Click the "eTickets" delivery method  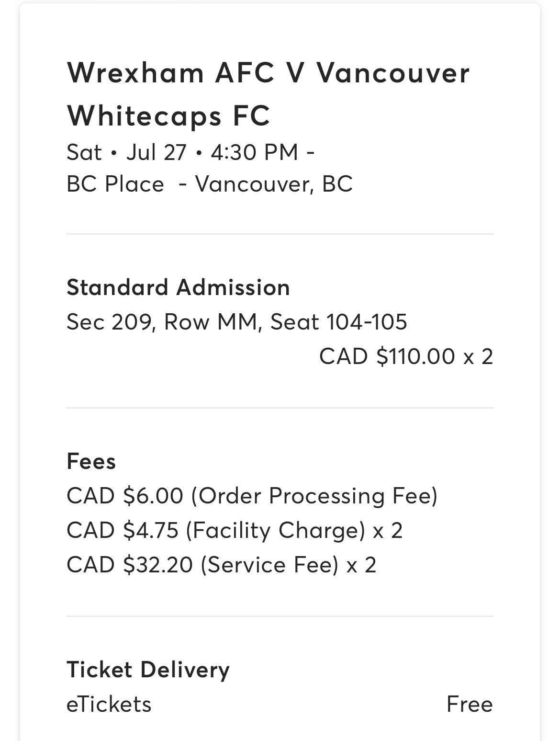[109, 705]
